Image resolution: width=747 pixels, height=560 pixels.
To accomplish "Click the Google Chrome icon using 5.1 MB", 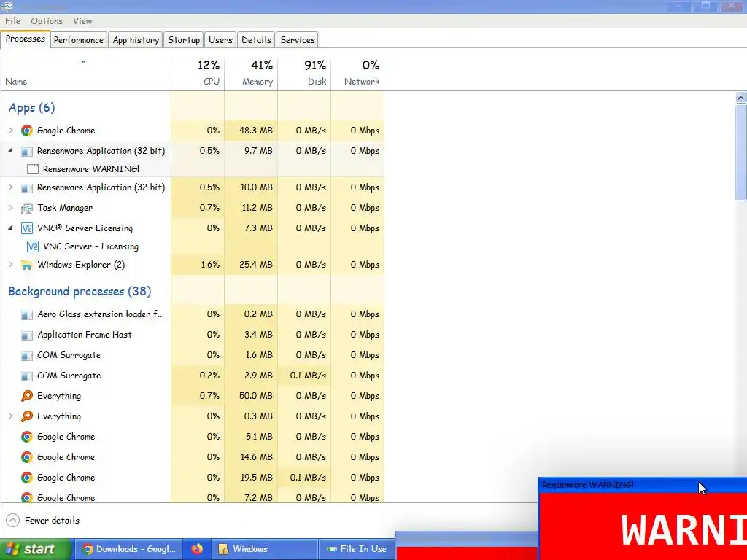I will [27, 437].
